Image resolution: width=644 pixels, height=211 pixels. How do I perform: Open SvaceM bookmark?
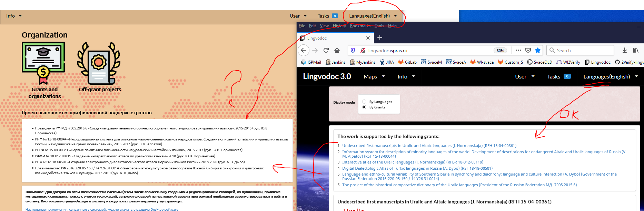(431, 62)
